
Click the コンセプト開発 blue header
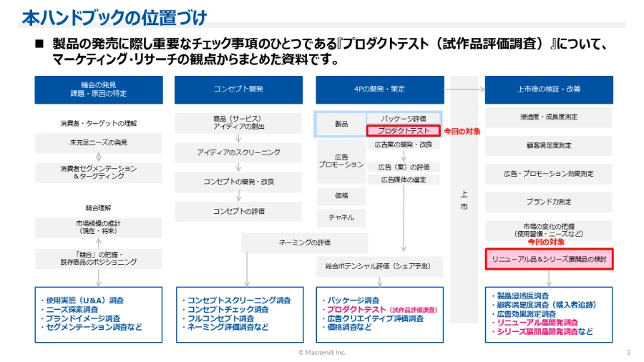[238, 89]
